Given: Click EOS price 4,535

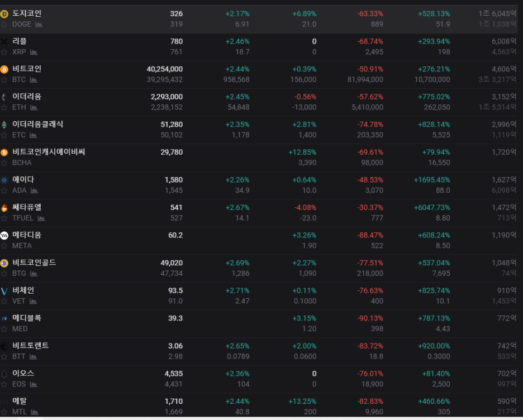Looking at the screenshot, I should point(173,374).
